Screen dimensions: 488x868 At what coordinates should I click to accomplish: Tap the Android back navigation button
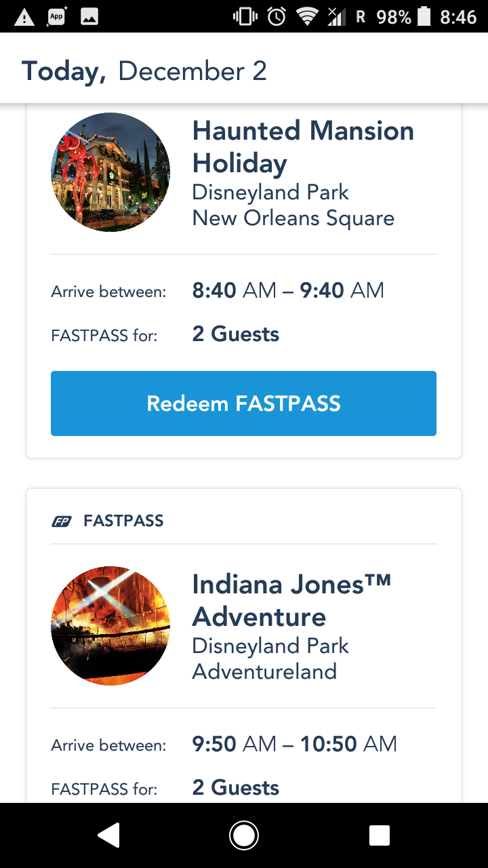108,835
